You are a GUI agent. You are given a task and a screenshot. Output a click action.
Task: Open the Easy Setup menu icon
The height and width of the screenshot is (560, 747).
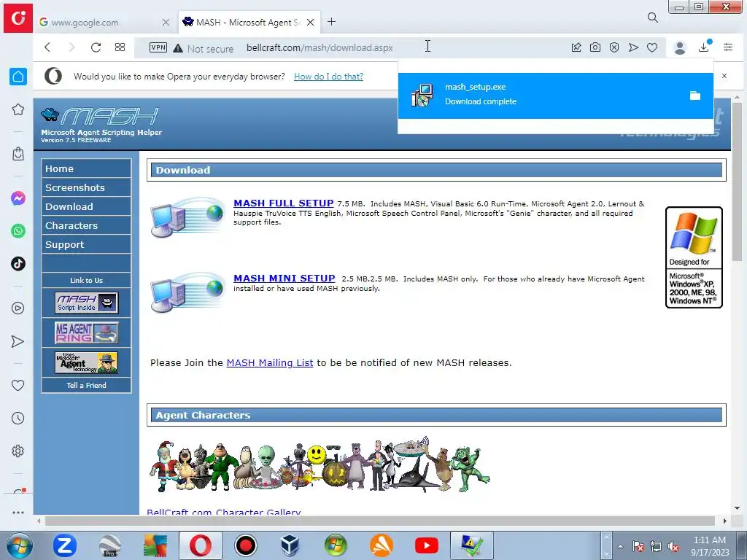[728, 47]
